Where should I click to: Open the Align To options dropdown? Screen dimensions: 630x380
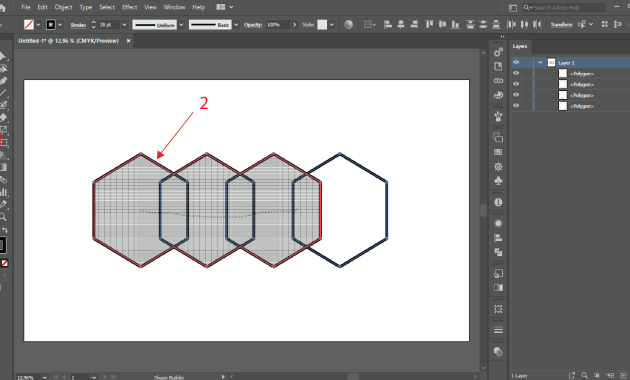pos(370,25)
